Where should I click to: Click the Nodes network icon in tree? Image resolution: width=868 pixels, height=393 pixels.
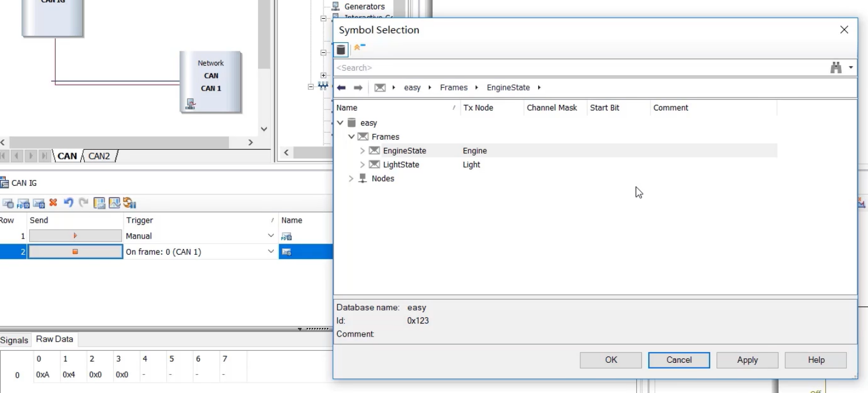pos(362,179)
